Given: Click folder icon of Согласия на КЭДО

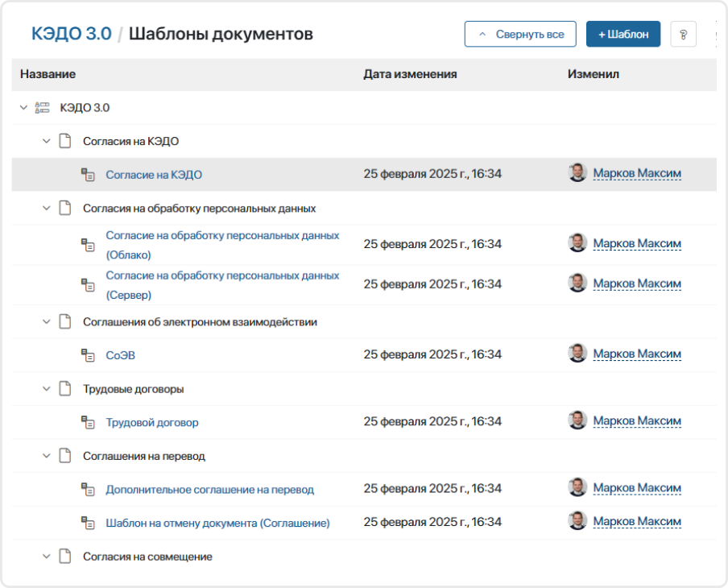Looking at the screenshot, I should pyautogui.click(x=65, y=141).
